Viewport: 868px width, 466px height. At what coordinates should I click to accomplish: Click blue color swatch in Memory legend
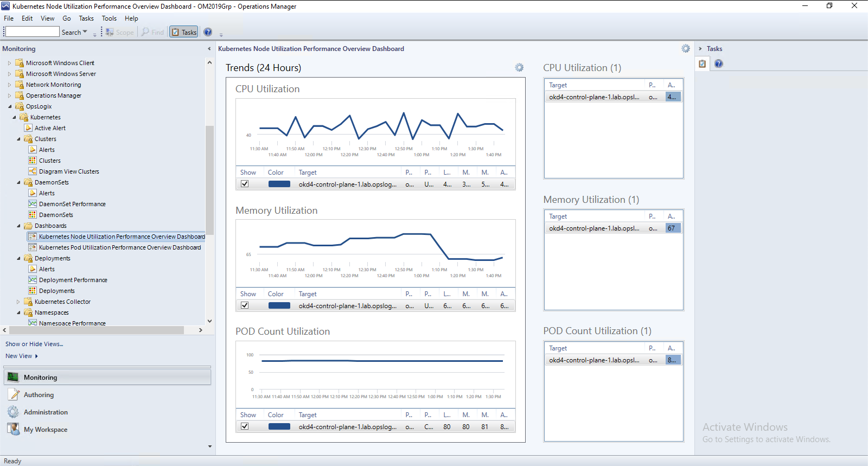click(279, 305)
